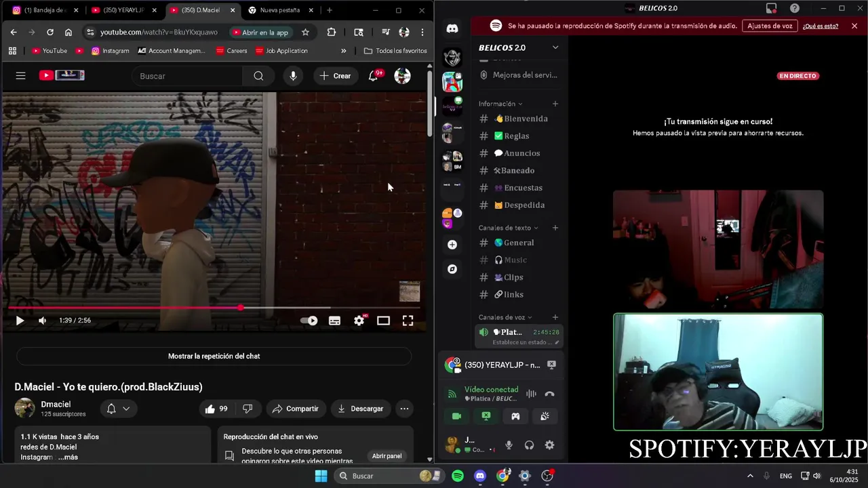Reload the page in Chrome

coord(50,32)
